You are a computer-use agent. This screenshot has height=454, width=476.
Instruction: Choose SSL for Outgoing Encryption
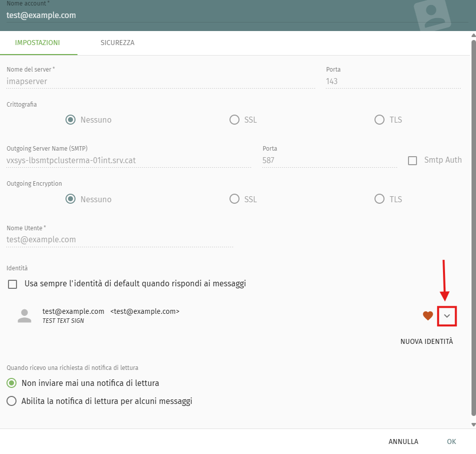(x=234, y=199)
